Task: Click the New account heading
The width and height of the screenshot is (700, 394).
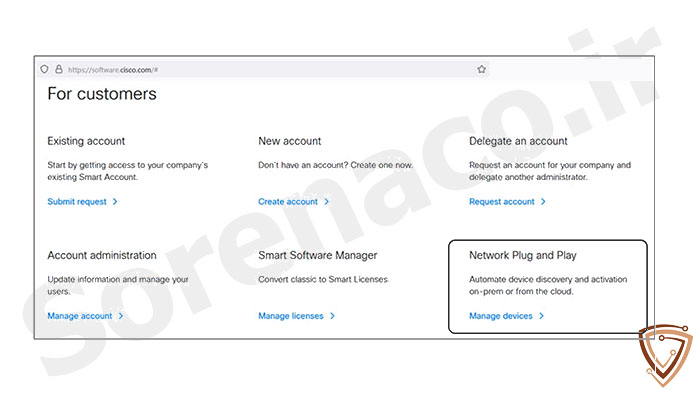Action: [x=289, y=141]
